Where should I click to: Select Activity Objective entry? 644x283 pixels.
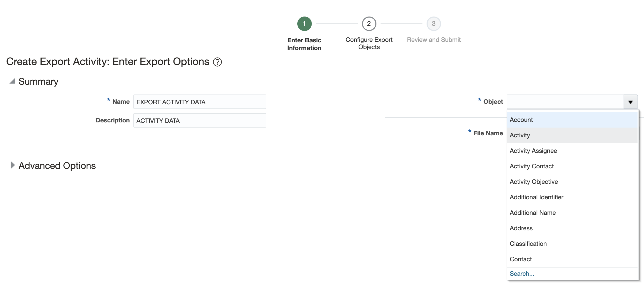(534, 182)
